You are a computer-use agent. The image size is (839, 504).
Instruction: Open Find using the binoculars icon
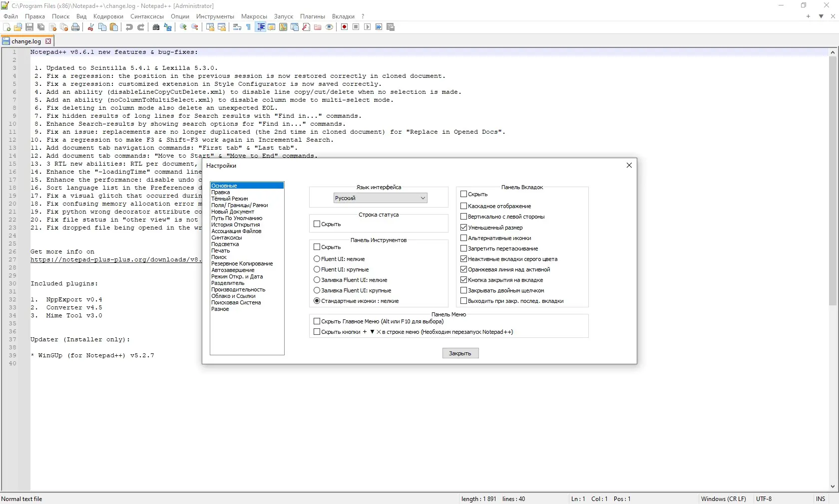tap(156, 27)
